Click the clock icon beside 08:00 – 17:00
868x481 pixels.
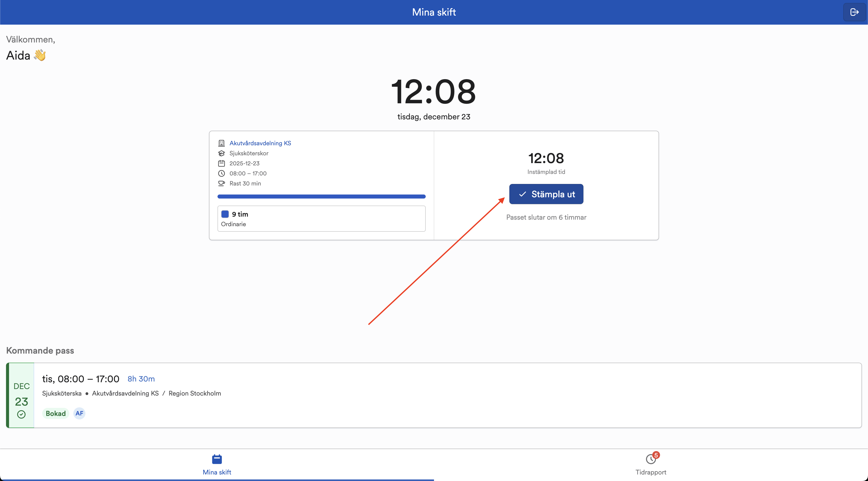point(221,174)
